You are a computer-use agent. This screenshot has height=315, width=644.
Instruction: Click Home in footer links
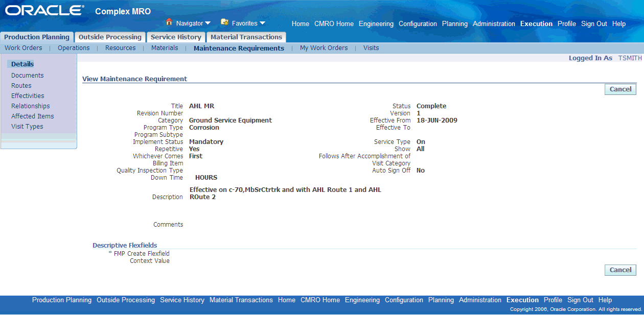click(287, 300)
